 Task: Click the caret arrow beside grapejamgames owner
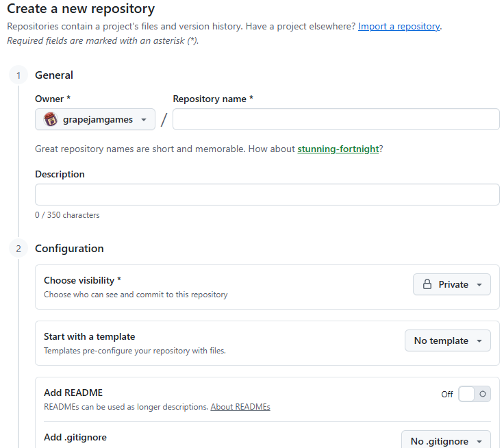pyautogui.click(x=143, y=120)
